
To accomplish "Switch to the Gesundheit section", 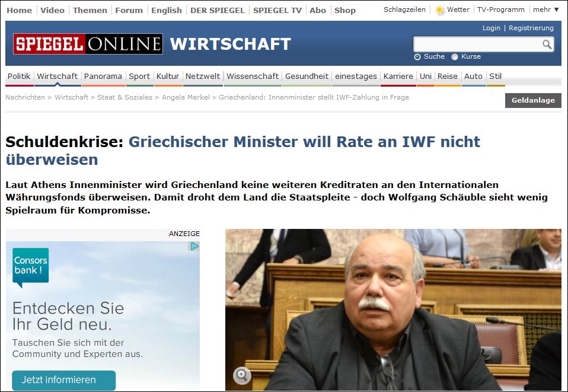I will (x=307, y=77).
